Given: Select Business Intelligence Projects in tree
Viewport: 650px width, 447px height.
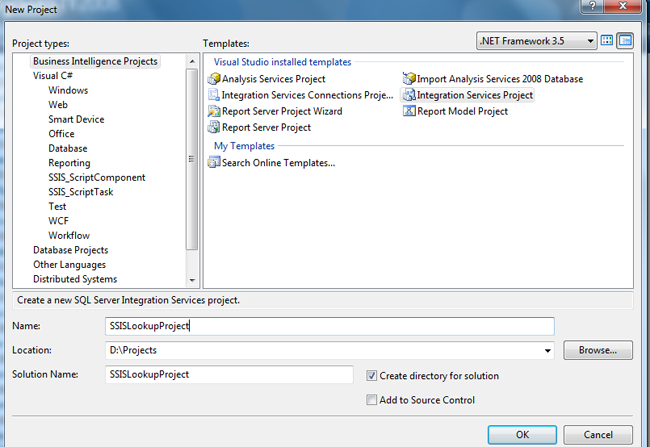Looking at the screenshot, I should (95, 61).
